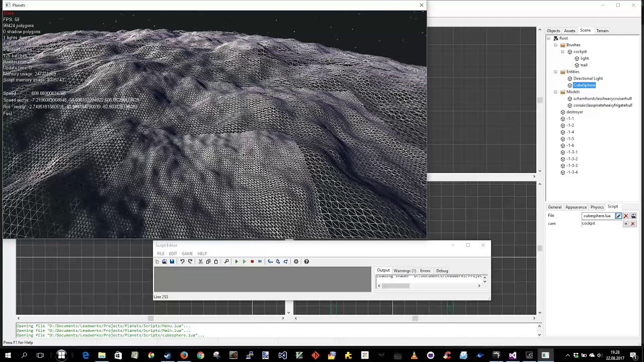Screen dimensions: 644x362
Task: Open Script Editor options gear
Action: pyautogui.click(x=296, y=261)
